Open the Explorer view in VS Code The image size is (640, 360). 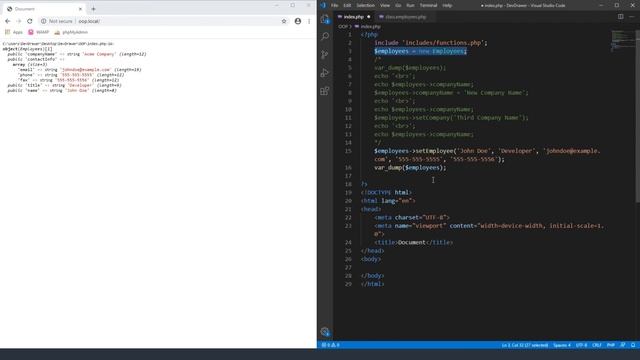click(325, 19)
